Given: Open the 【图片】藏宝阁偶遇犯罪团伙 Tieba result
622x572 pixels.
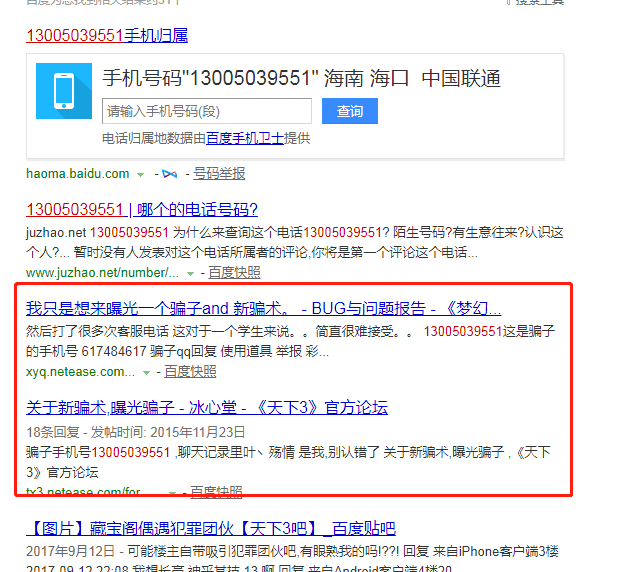Looking at the screenshot, I should 210,528.
